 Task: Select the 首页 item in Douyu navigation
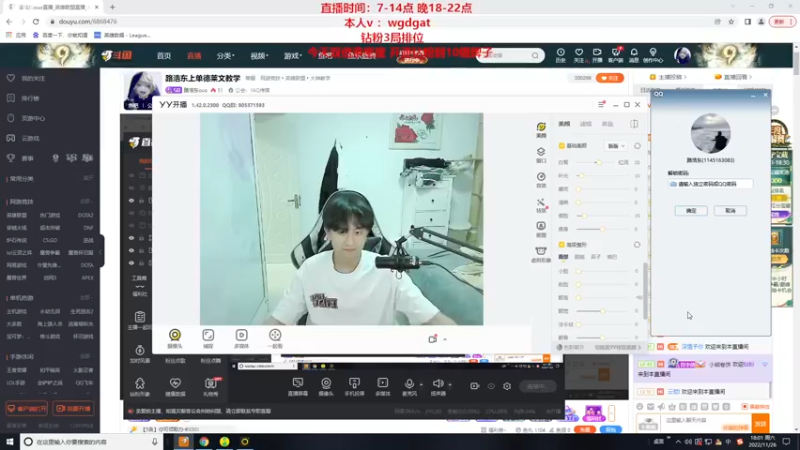(x=164, y=56)
